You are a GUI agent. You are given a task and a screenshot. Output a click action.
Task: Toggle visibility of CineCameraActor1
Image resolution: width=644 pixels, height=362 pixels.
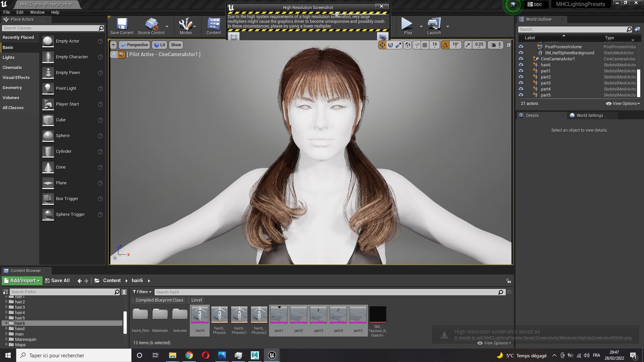point(521,59)
